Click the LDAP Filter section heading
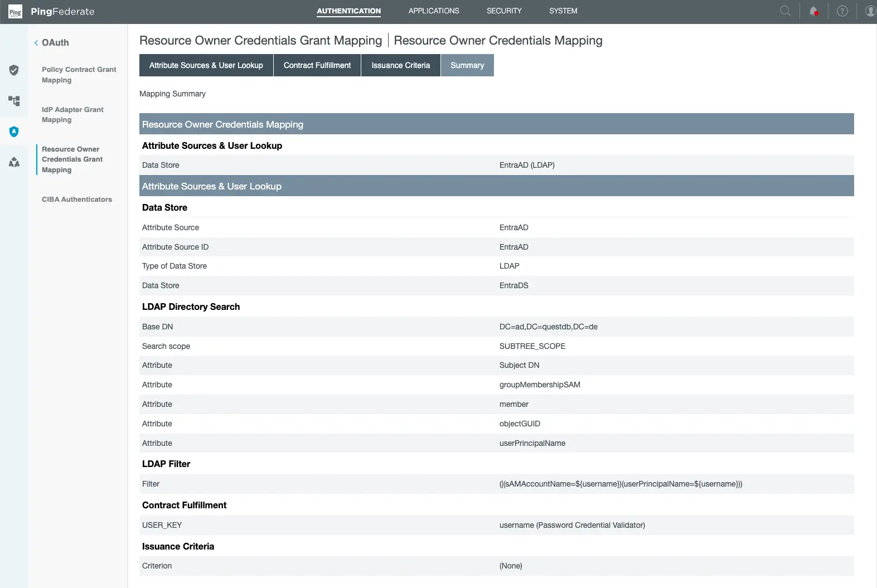Image resolution: width=877 pixels, height=588 pixels. point(166,464)
